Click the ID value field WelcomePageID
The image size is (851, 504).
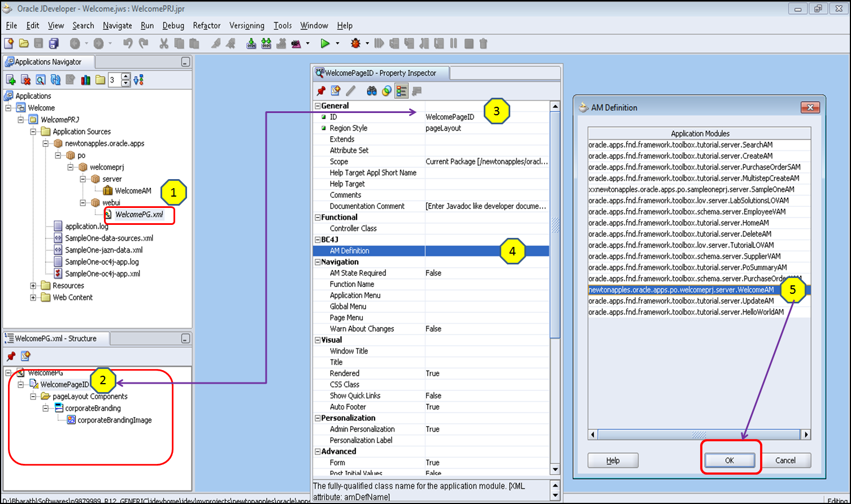(x=487, y=117)
